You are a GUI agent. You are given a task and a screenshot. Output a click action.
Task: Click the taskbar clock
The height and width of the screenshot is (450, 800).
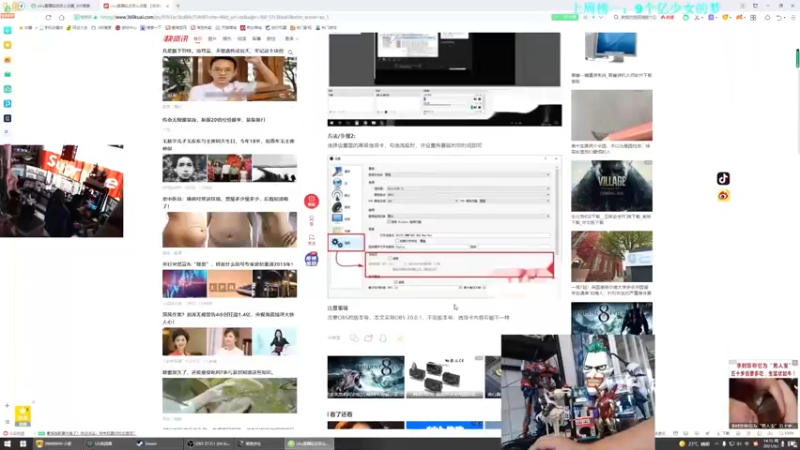(x=769, y=444)
